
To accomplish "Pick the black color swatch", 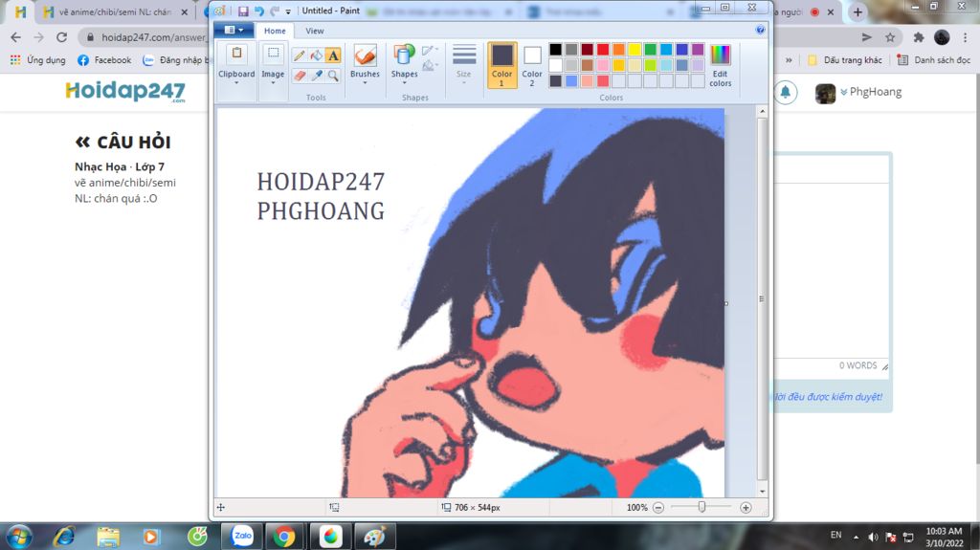I will click(555, 50).
